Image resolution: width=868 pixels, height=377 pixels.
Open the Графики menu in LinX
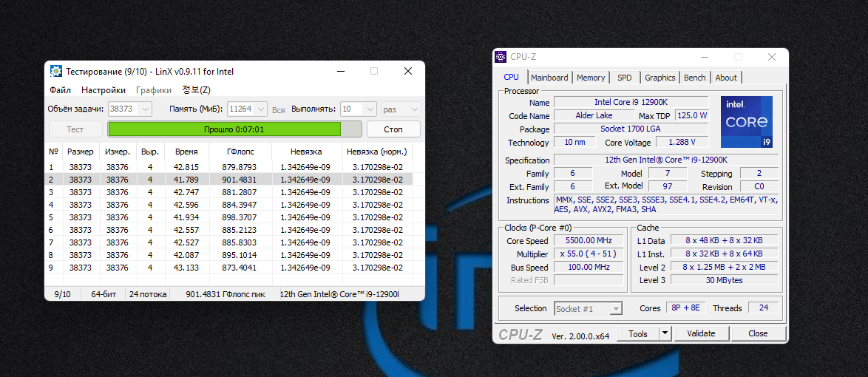point(154,89)
